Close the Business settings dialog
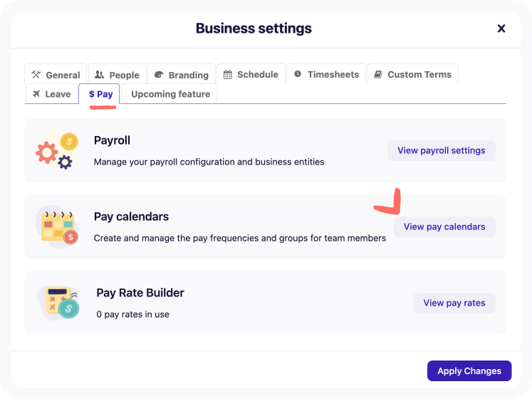 coord(501,28)
